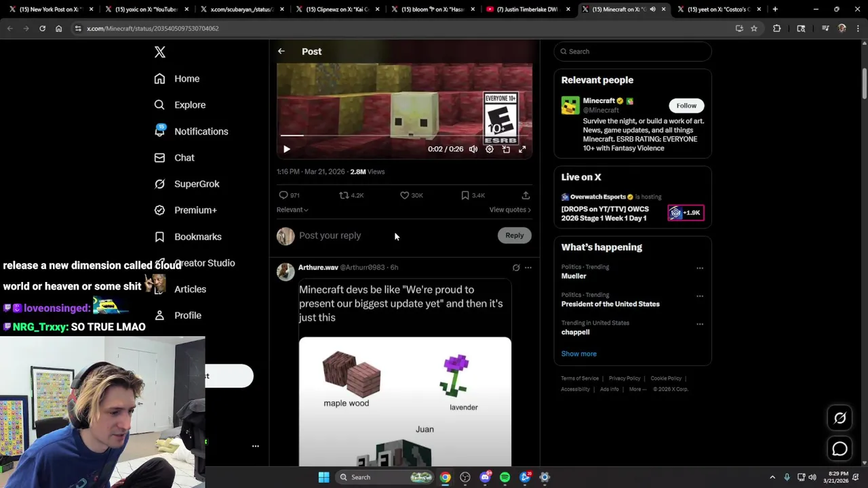Expand the More footer menu

coord(637,389)
